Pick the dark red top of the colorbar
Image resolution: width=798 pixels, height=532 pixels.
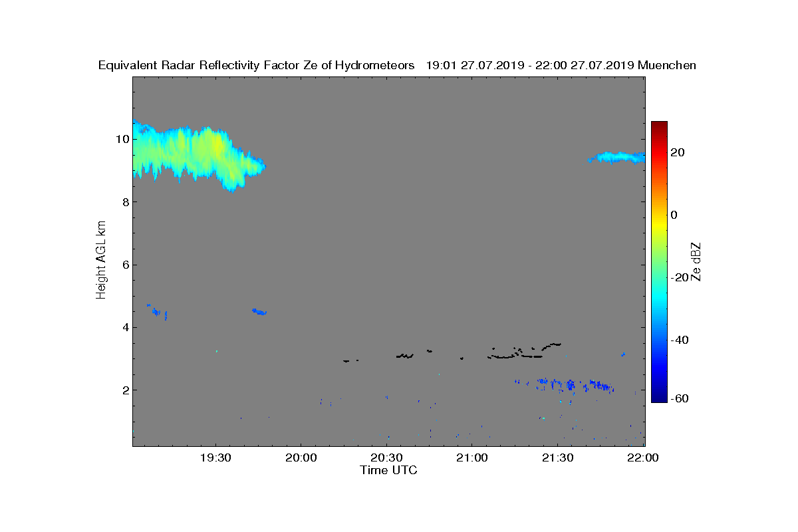tap(659, 126)
